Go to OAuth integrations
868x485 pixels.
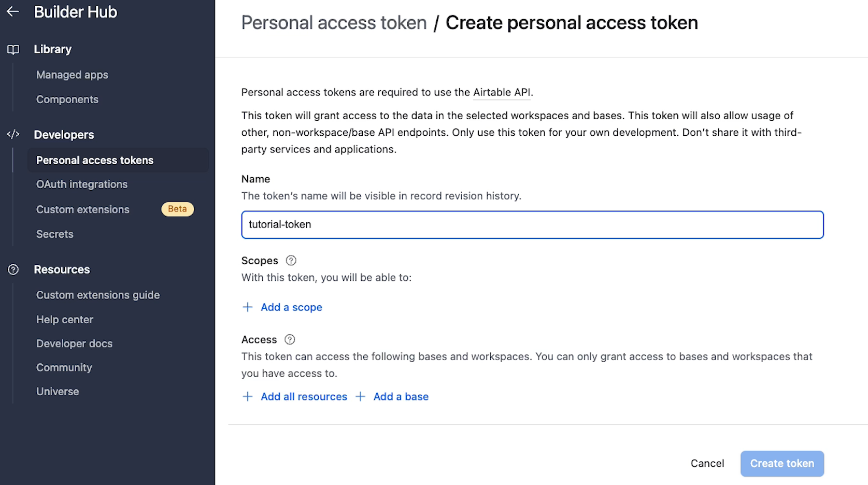[x=82, y=184]
